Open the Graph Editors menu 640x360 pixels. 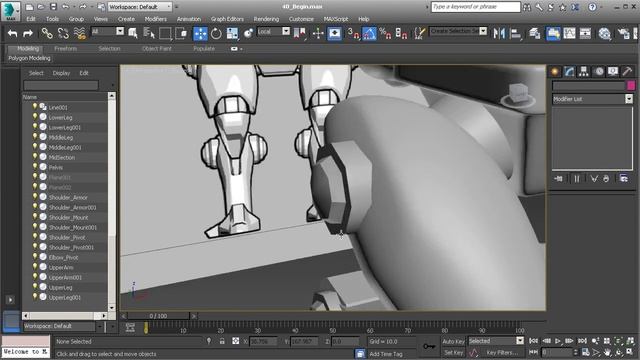tap(227, 19)
